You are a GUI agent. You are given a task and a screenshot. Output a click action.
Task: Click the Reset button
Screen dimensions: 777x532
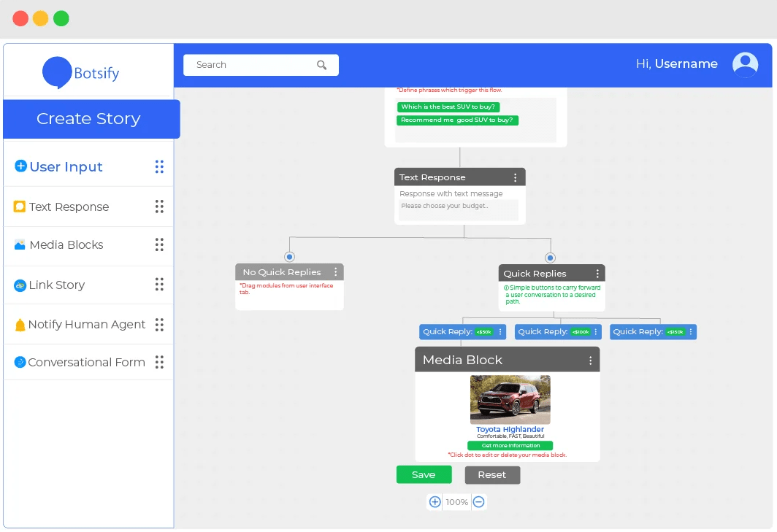pyautogui.click(x=492, y=474)
